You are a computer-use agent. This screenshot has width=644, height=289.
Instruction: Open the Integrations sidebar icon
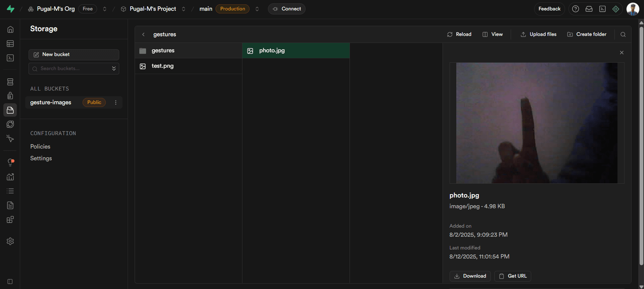tap(10, 220)
